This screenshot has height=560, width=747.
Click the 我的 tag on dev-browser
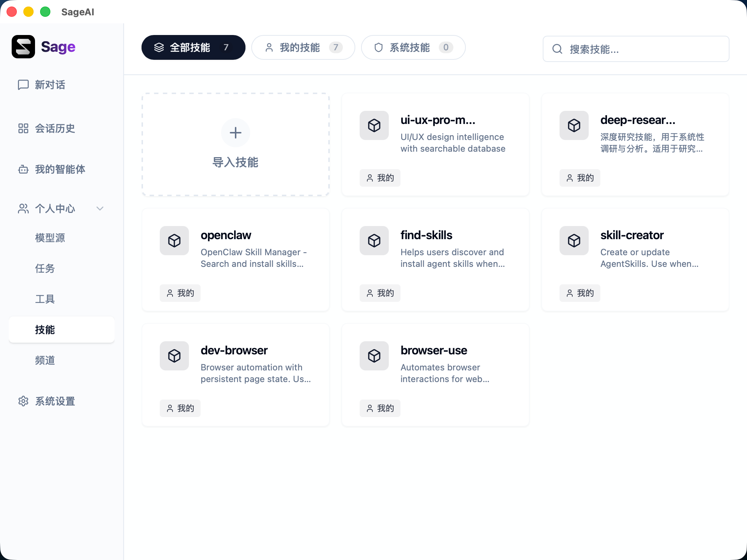coord(180,408)
